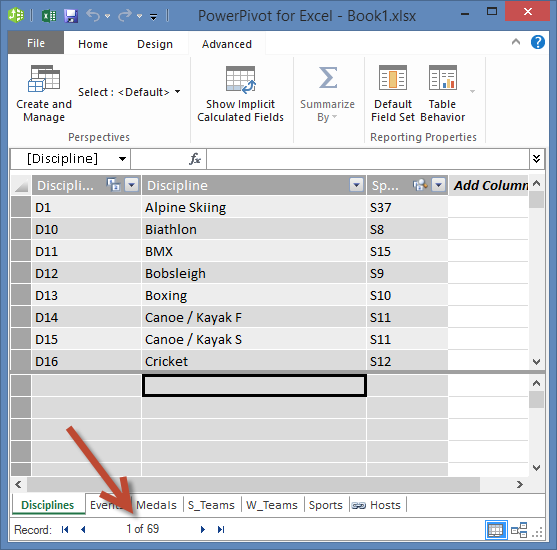Click calculation area scroll down arrow
The image size is (557, 550).
[x=536, y=468]
